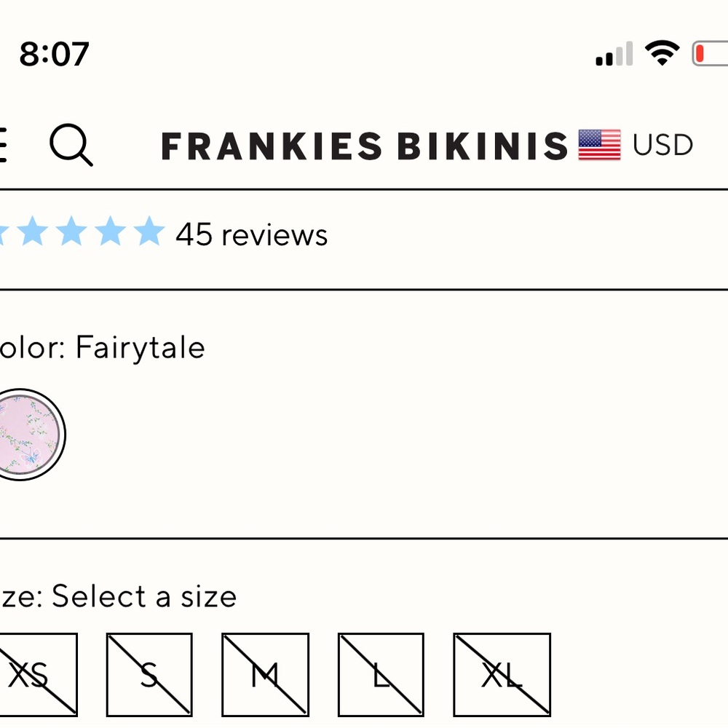Viewport: 728px width, 728px height.
Task: Open the 45 reviews link
Action: click(252, 234)
